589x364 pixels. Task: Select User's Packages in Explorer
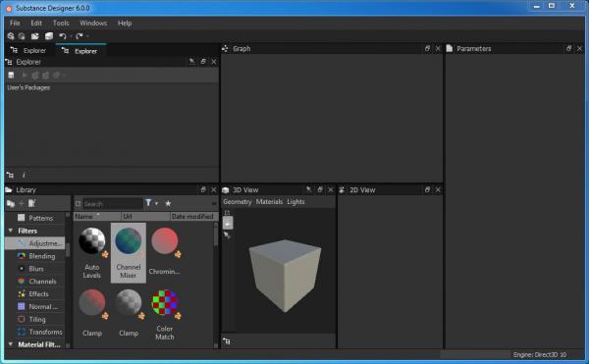(28, 87)
